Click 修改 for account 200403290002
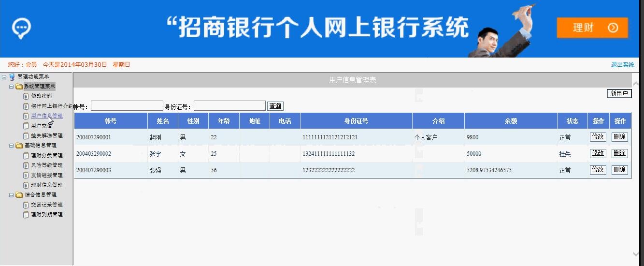The height and width of the screenshot is (266, 644). 598,153
